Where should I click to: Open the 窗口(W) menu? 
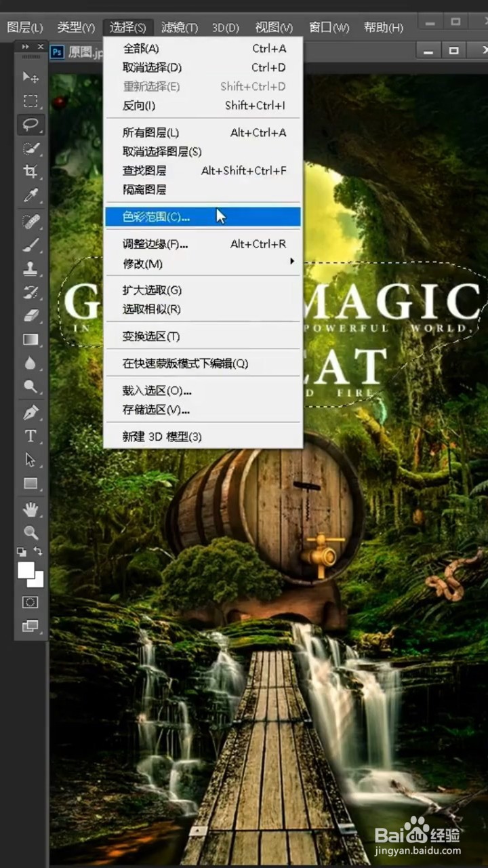pos(329,27)
